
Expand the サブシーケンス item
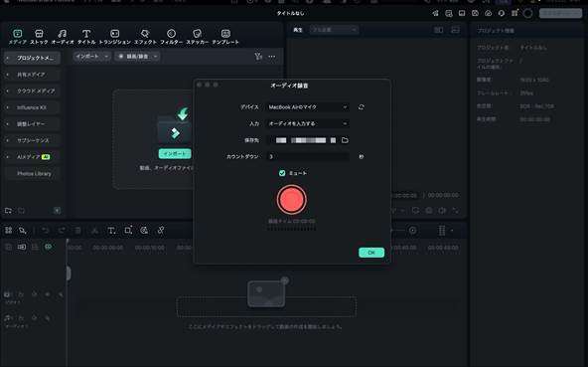point(7,140)
